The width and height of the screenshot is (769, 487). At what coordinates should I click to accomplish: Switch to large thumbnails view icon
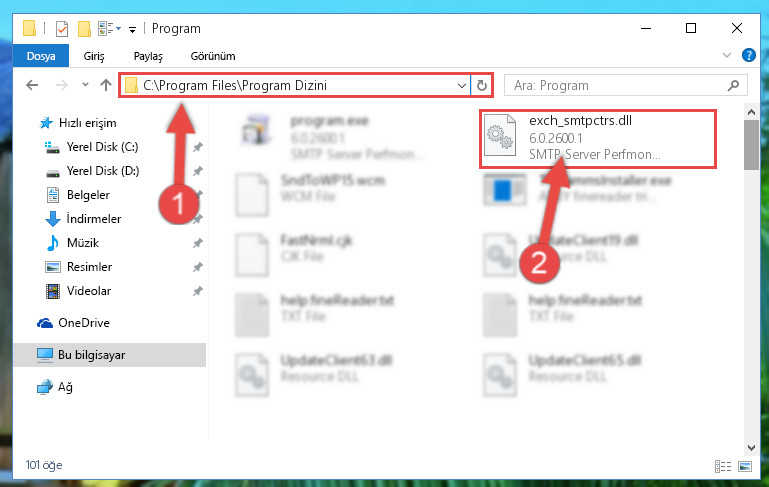coord(744,466)
